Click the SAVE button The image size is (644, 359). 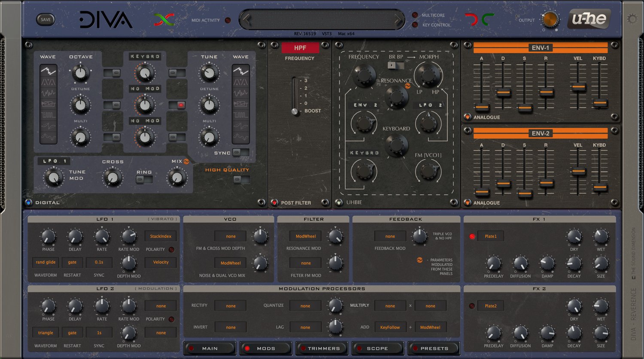(x=46, y=19)
